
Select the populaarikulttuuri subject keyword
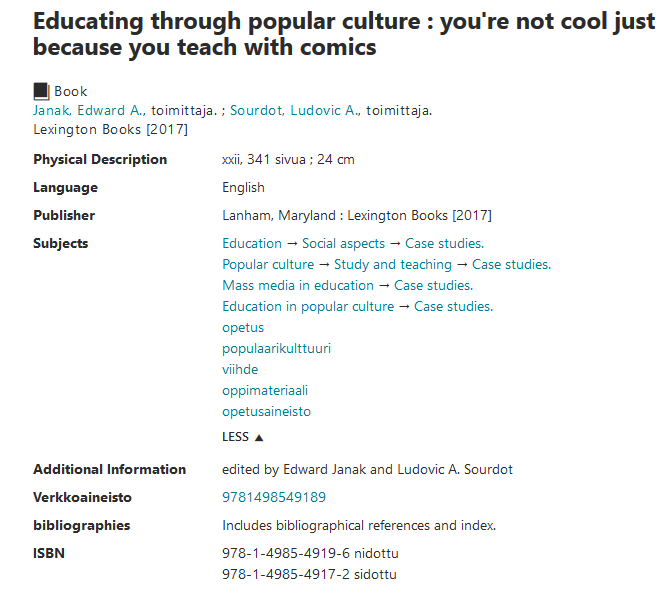click(276, 349)
